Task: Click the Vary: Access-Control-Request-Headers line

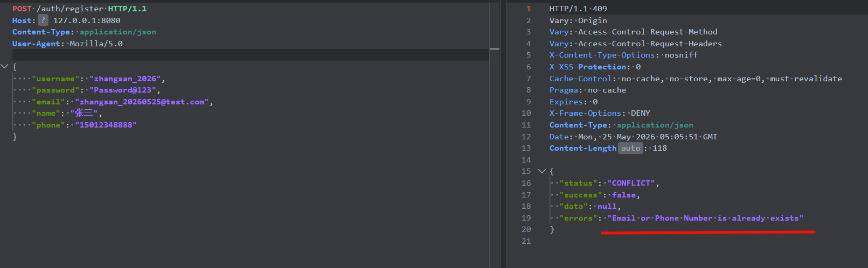Action: pyautogui.click(x=636, y=44)
